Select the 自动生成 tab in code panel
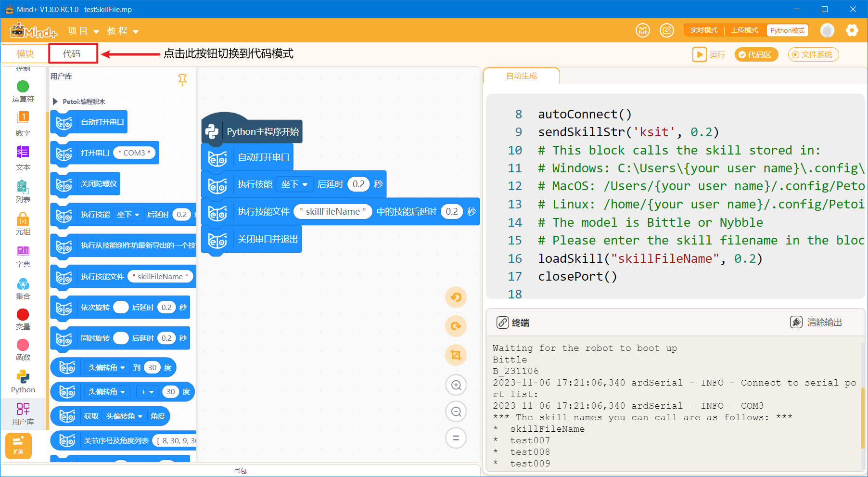This screenshot has height=477, width=868. (521, 76)
